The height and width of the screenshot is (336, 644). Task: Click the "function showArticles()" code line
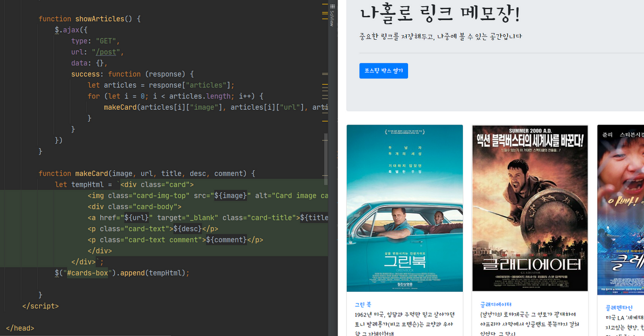coord(90,19)
